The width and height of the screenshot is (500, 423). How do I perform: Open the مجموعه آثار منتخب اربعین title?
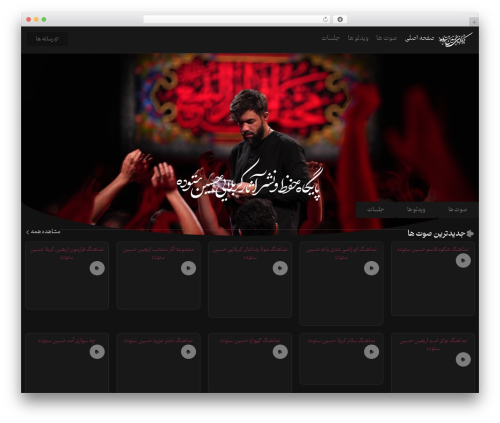(158, 253)
